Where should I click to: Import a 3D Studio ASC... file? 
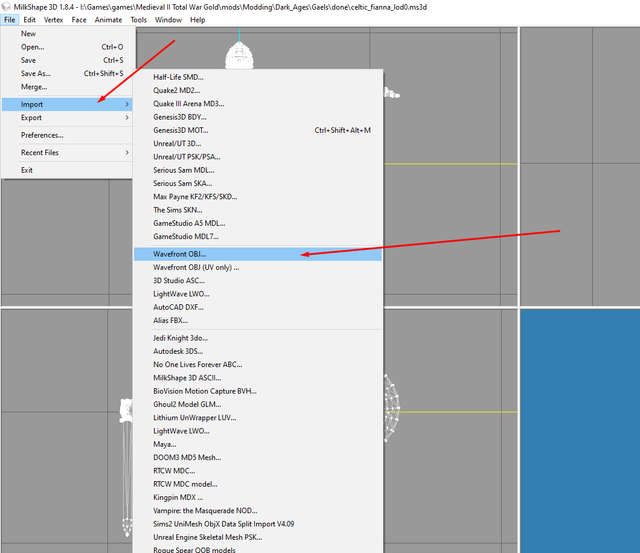[258, 280]
